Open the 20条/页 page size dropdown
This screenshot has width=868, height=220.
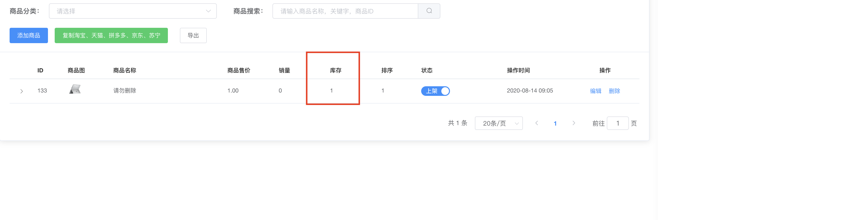click(499, 123)
